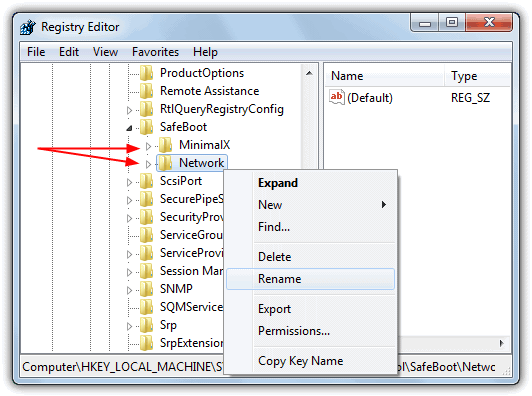Click the status bar key path
This screenshot has height=396, width=532.
(259, 367)
